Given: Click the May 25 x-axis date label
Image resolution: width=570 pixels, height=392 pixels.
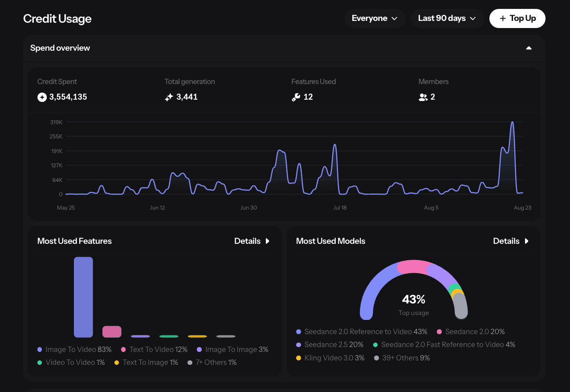Looking at the screenshot, I should (66, 208).
